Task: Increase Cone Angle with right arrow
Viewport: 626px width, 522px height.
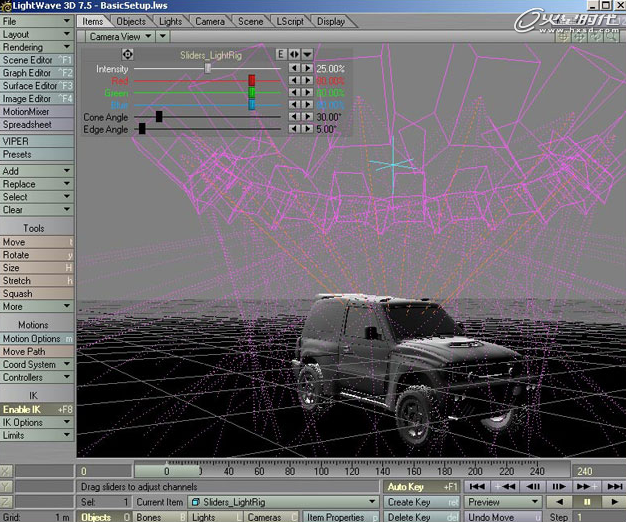Action: coord(307,117)
